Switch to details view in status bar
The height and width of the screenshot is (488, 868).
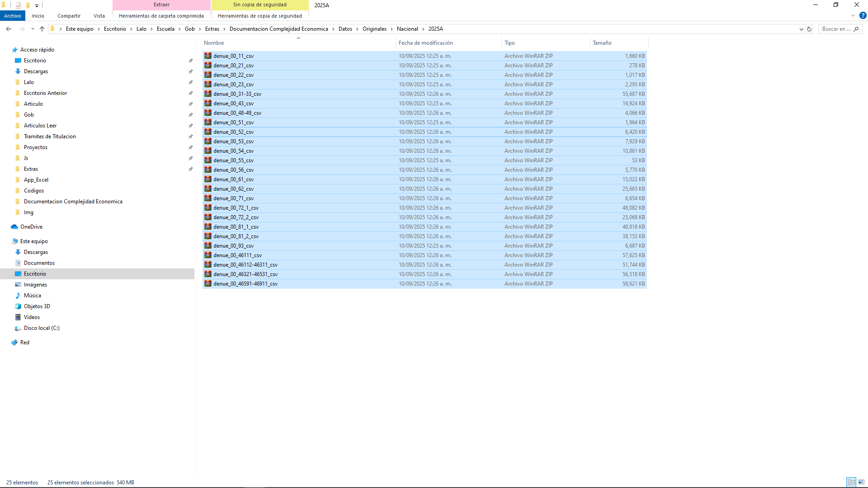point(851,482)
